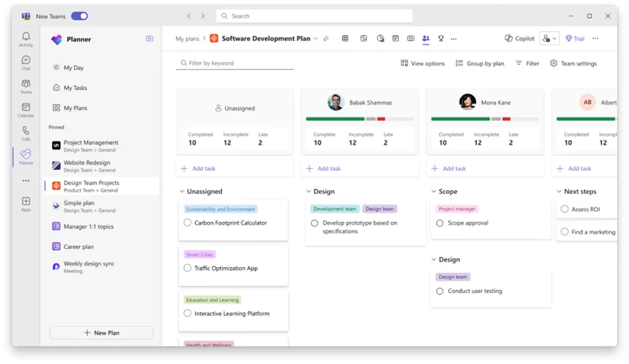Go forward with the right arrow

203,16
